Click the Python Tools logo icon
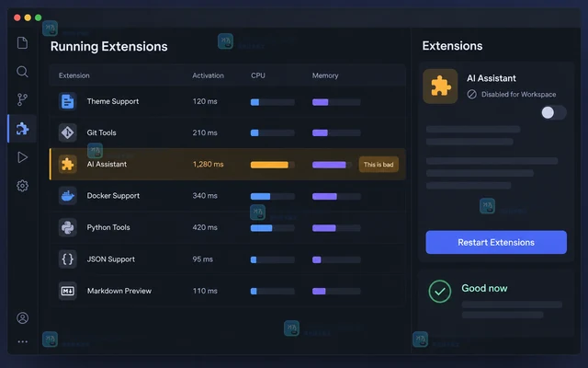Image resolution: width=588 pixels, height=368 pixels. coord(67,227)
